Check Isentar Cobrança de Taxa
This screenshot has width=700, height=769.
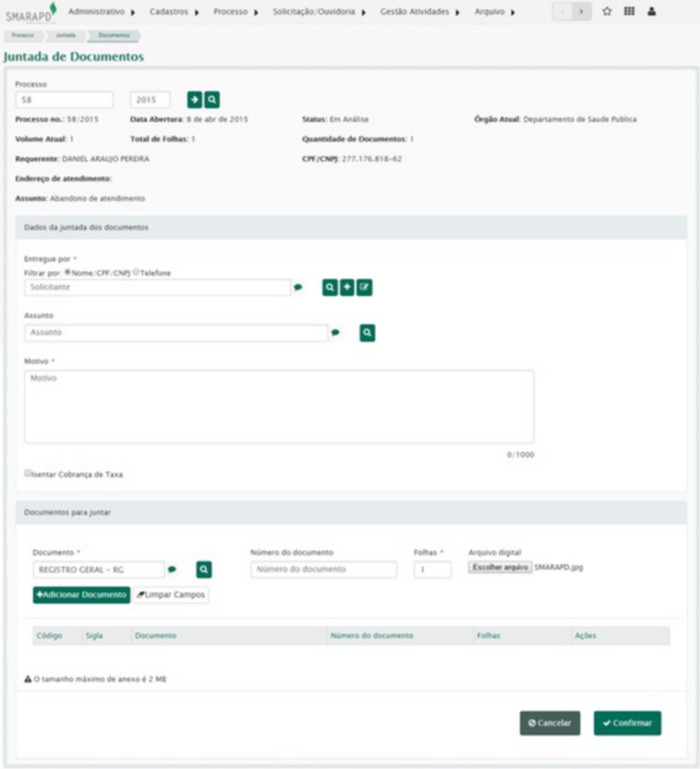28,473
